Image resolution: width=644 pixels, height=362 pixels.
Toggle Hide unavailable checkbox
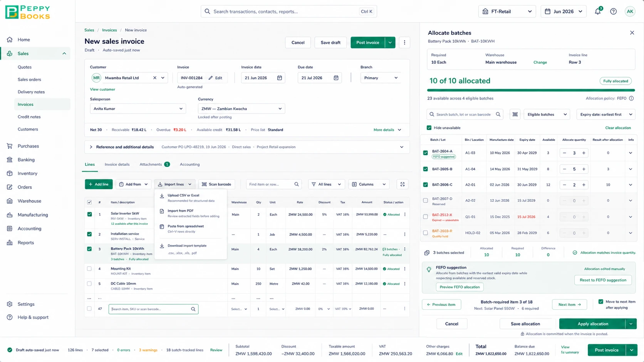(429, 128)
